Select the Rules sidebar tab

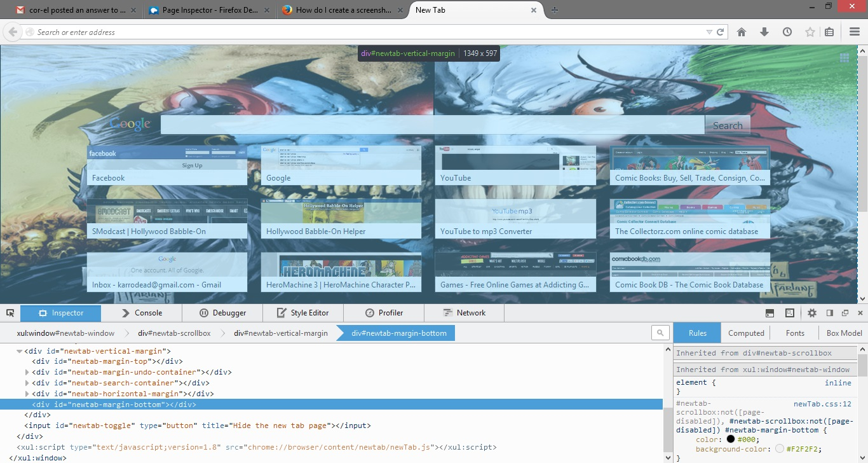pyautogui.click(x=698, y=333)
